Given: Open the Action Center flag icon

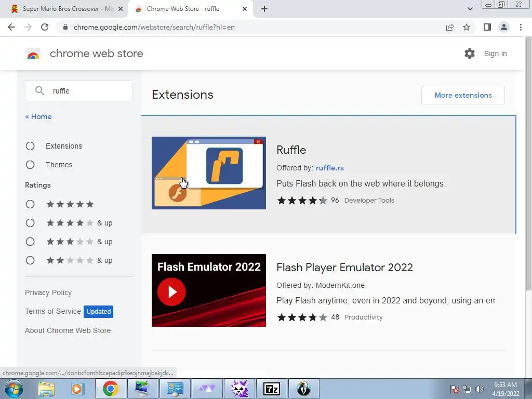Looking at the screenshot, I should point(455,390).
